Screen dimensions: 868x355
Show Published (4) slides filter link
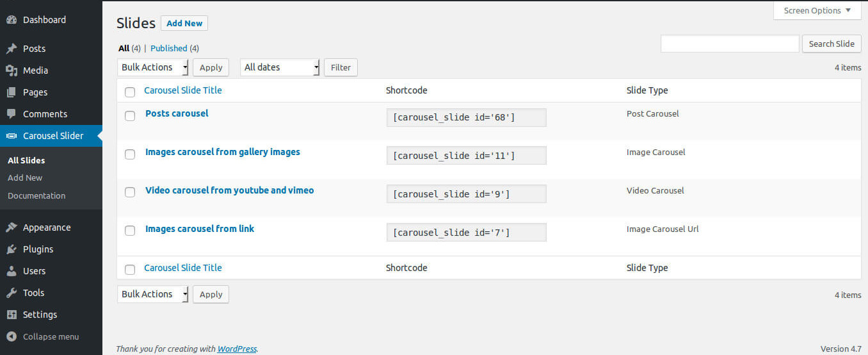pyautogui.click(x=175, y=48)
